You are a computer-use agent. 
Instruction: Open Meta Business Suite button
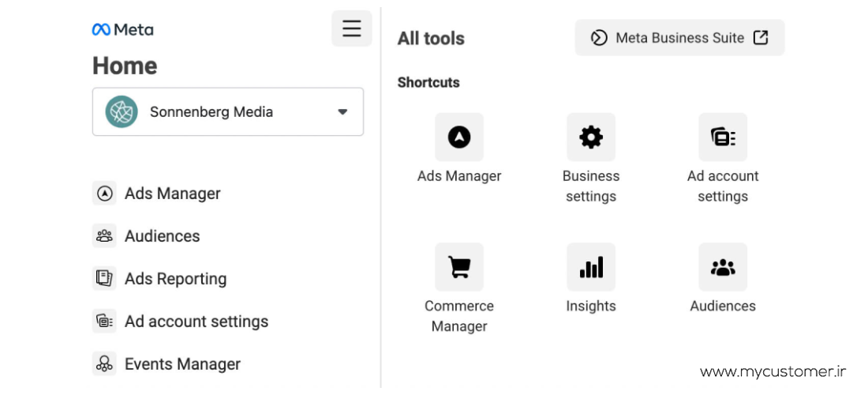679,38
